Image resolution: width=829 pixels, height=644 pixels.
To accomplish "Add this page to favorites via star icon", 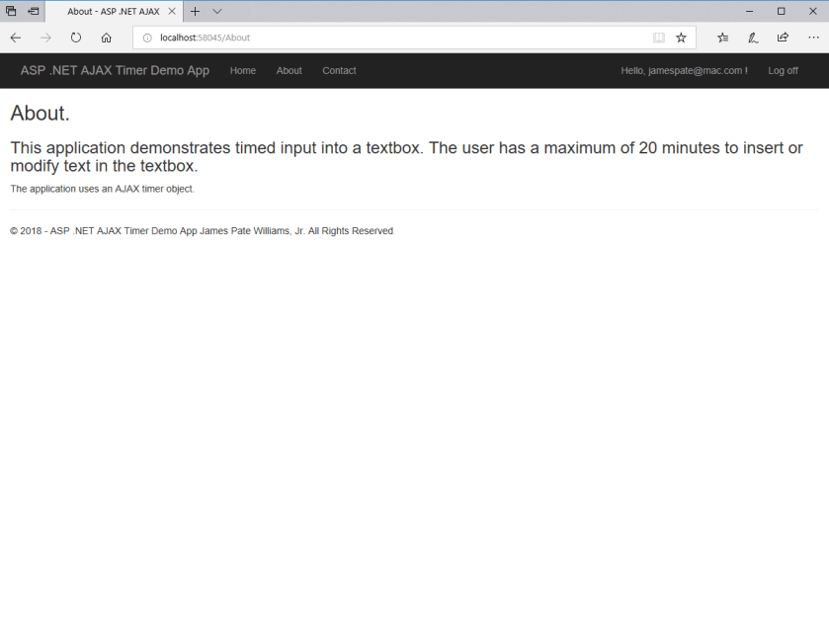I will pyautogui.click(x=682, y=37).
